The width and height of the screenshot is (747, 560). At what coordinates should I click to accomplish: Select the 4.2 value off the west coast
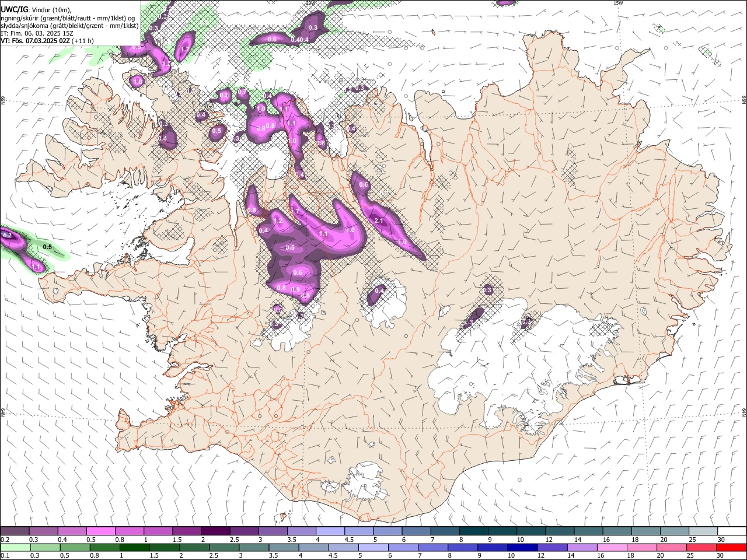pyautogui.click(x=8, y=236)
